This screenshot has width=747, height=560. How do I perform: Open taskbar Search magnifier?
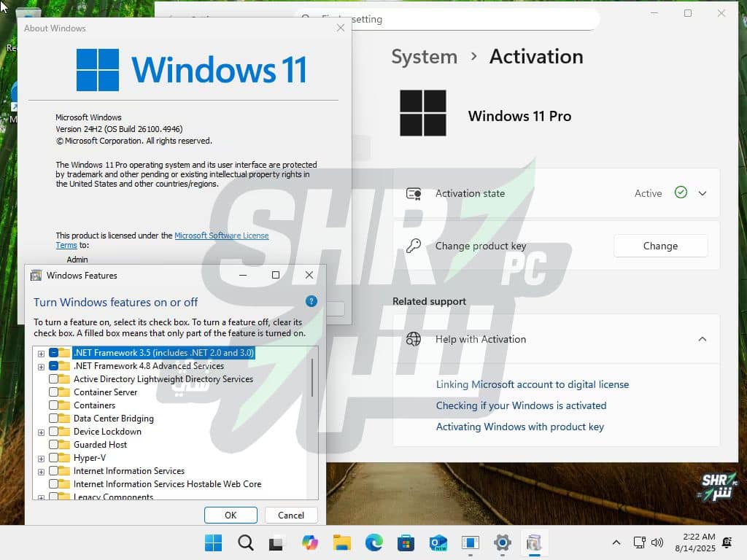[x=245, y=542]
